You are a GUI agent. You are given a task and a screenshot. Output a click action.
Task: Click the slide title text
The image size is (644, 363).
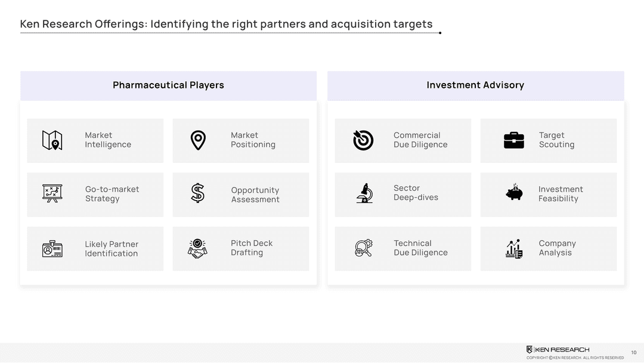[226, 24]
